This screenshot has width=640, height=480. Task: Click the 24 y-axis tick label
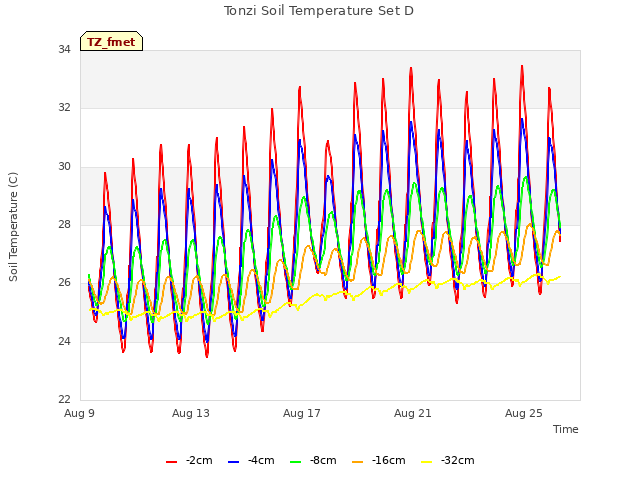coord(64,341)
